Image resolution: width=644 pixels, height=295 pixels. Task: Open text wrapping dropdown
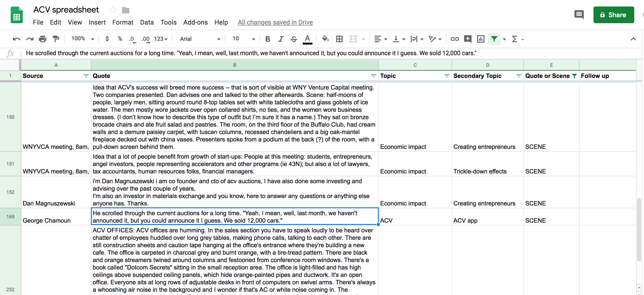point(417,39)
